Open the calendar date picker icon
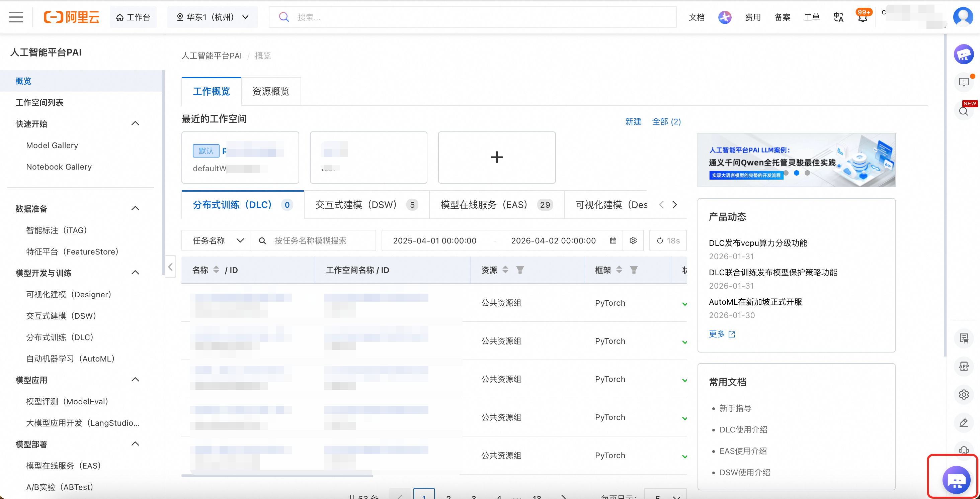 [x=613, y=240]
